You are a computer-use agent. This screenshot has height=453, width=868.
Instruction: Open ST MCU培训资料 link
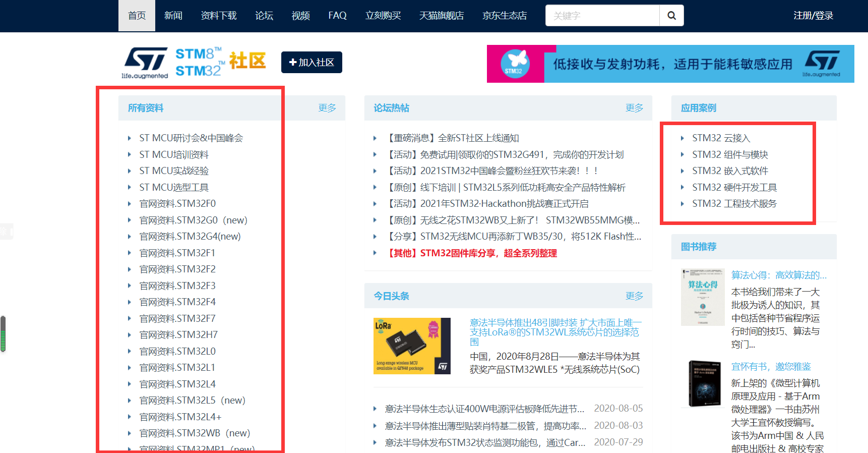(174, 155)
